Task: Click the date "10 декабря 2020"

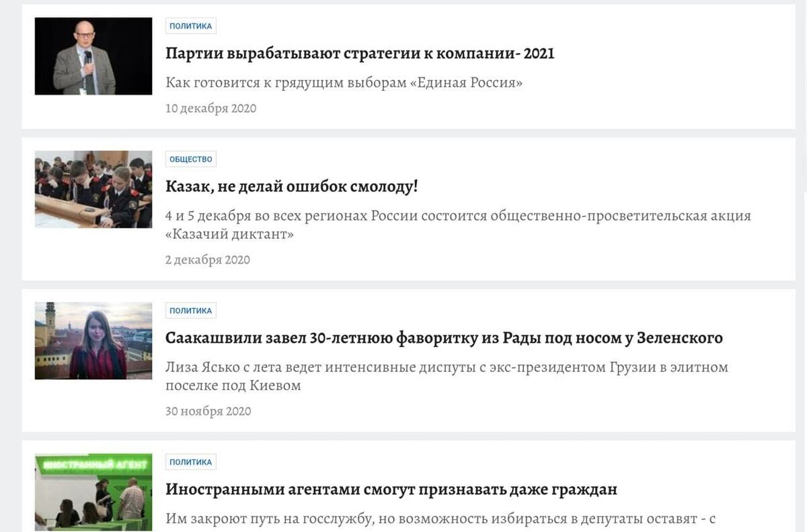Action: tap(211, 108)
